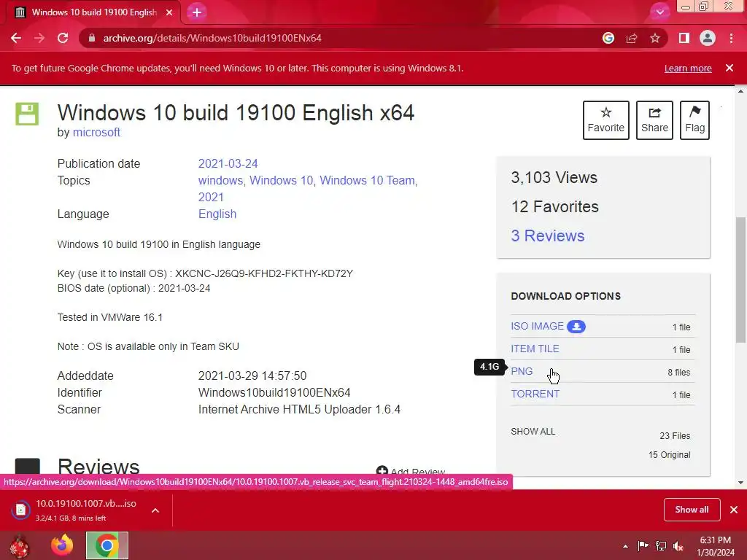Image resolution: width=747 pixels, height=560 pixels.
Task: Share this archive item
Action: [x=654, y=120]
